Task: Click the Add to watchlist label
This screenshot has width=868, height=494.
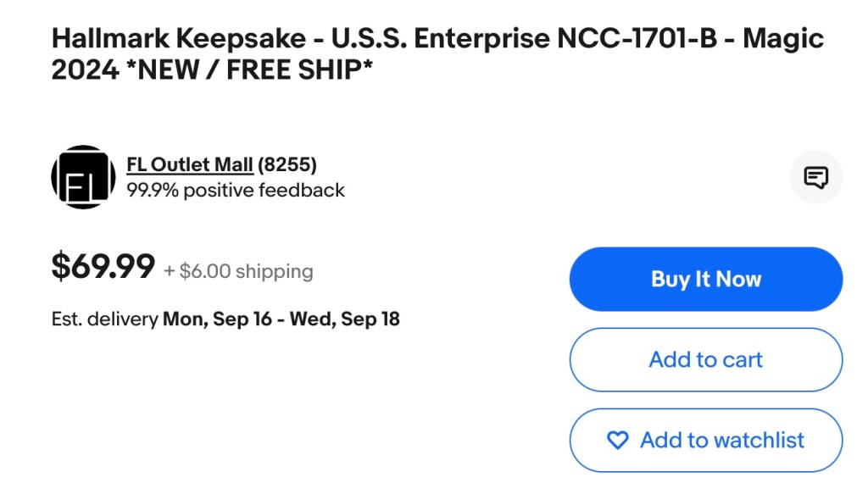Action: [x=722, y=440]
